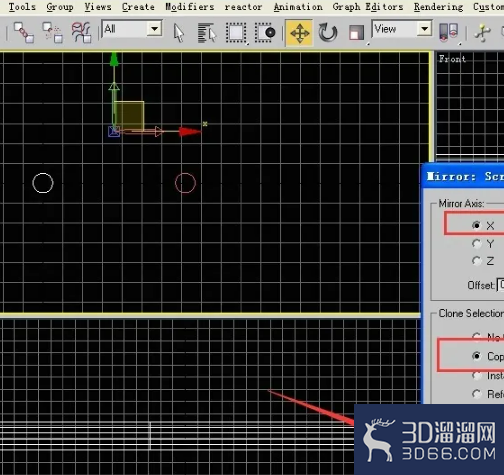Select the Instance clone option

pos(476,376)
